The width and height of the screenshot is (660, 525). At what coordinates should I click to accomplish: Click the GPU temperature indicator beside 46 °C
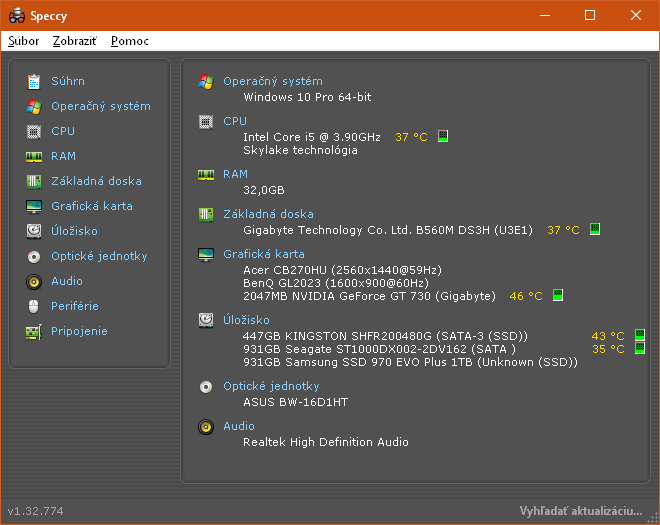pyautogui.click(x=558, y=296)
